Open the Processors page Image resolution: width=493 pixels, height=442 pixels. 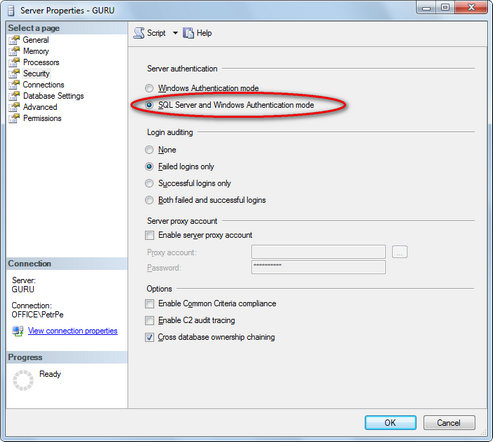click(41, 62)
